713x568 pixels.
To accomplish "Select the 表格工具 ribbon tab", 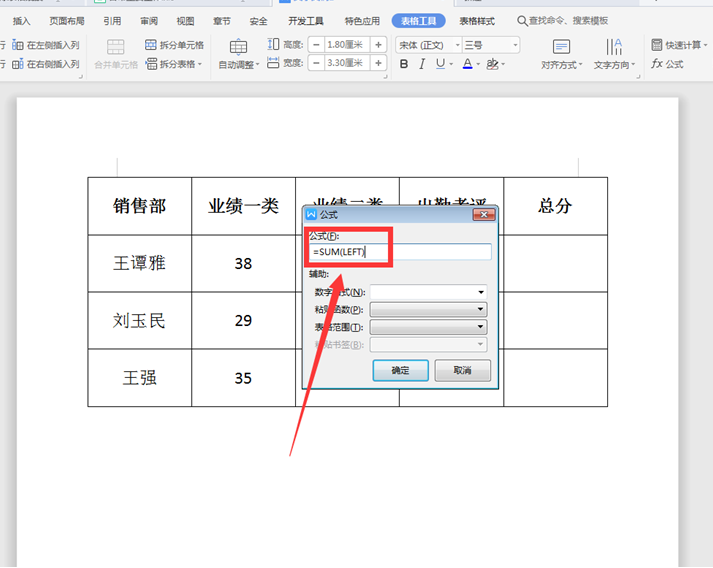I will pos(418,21).
